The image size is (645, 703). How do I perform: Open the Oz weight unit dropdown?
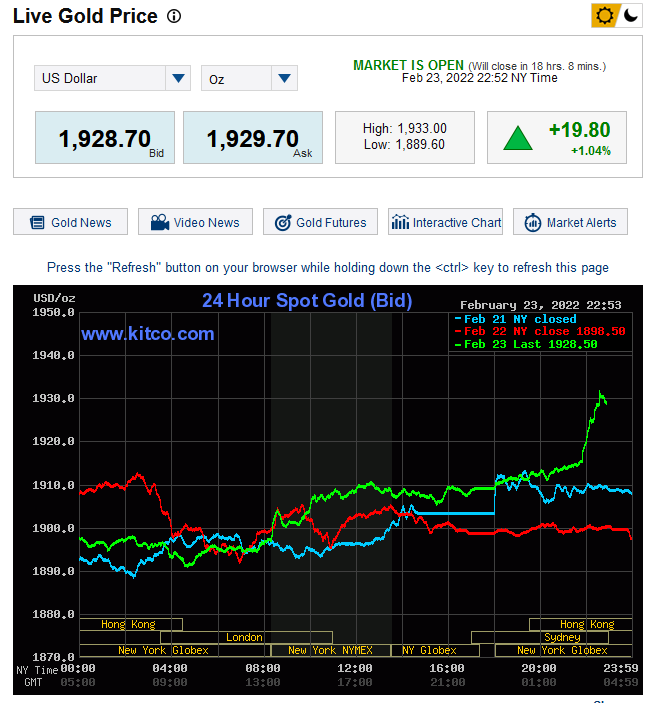(249, 78)
